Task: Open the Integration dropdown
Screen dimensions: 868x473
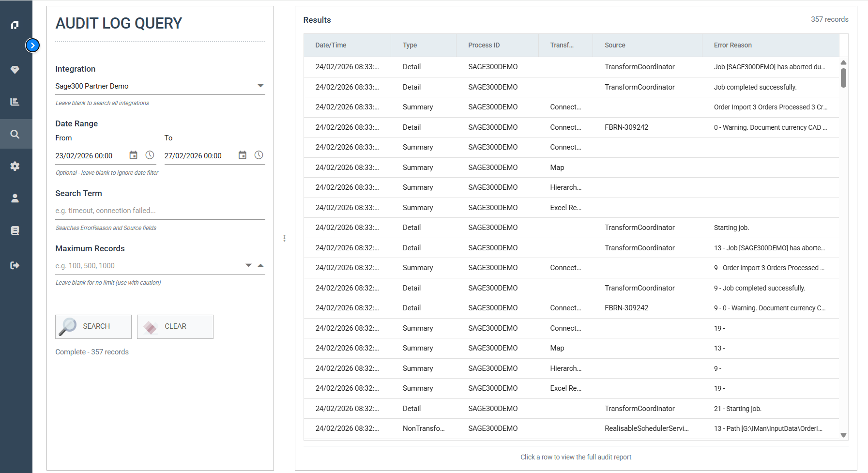Action: click(x=260, y=86)
